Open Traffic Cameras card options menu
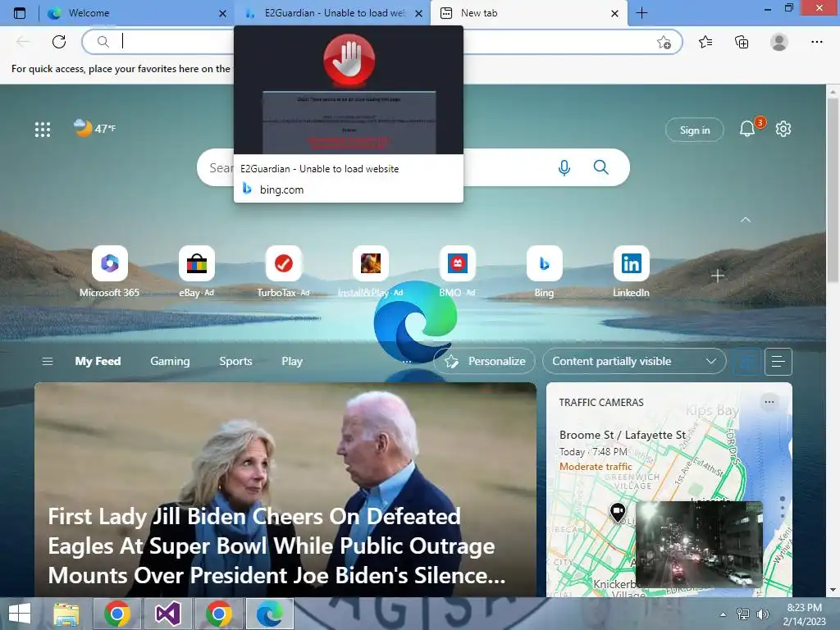The width and height of the screenshot is (840, 630). tap(769, 402)
